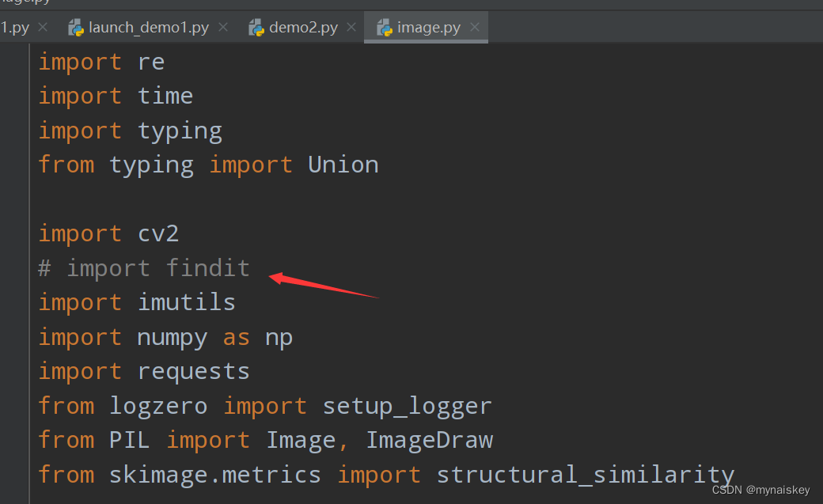Click the "import cv2" line
823x504 pixels.
click(108, 233)
